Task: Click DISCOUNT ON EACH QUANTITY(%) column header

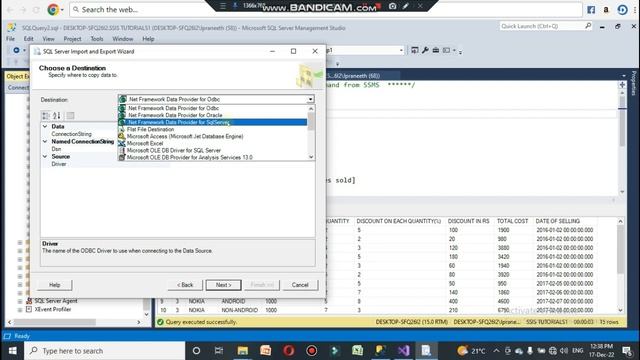Action: (399, 221)
